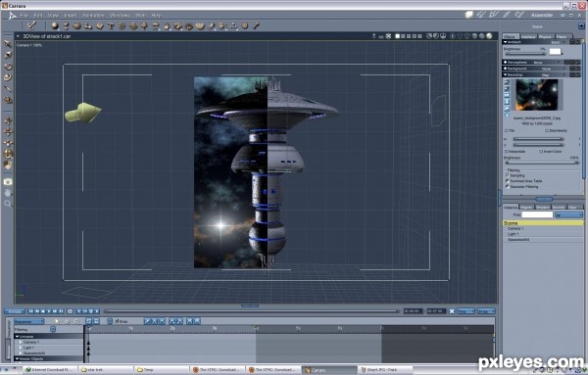Insert a terrain object from the toolbar
The width and height of the screenshot is (588, 375).
pos(133,25)
